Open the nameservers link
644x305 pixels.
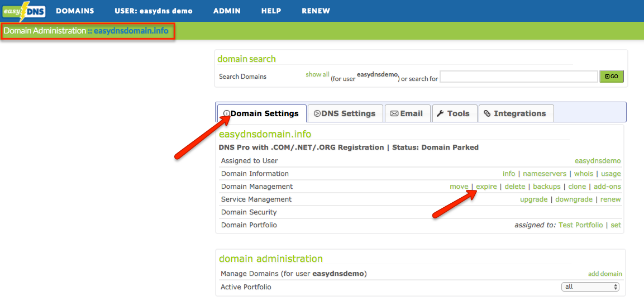pyautogui.click(x=545, y=174)
